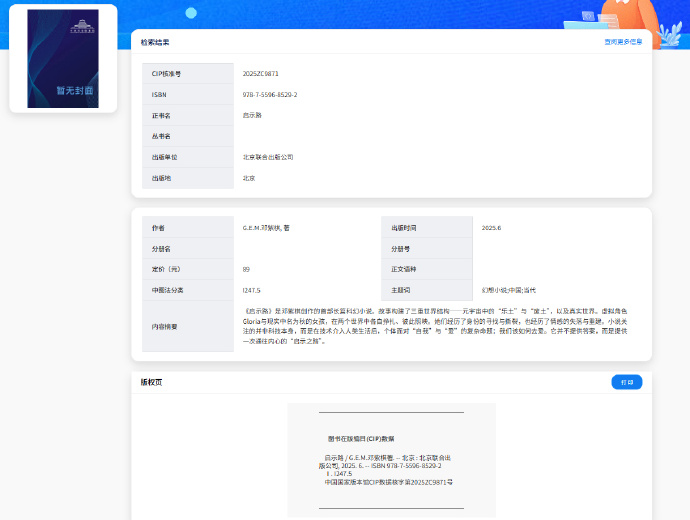Click the 检索结果 section heading
This screenshot has width=690, height=520.
[x=155, y=42]
